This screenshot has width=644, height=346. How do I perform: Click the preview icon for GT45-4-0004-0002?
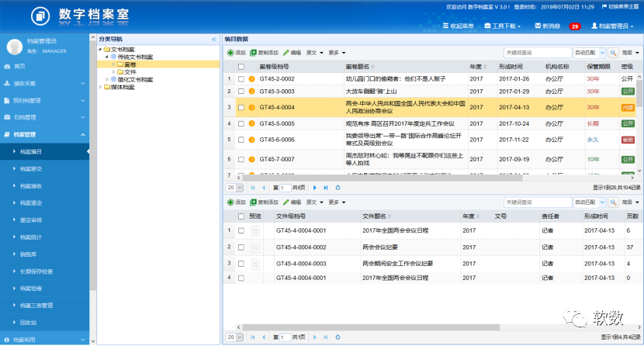point(255,247)
